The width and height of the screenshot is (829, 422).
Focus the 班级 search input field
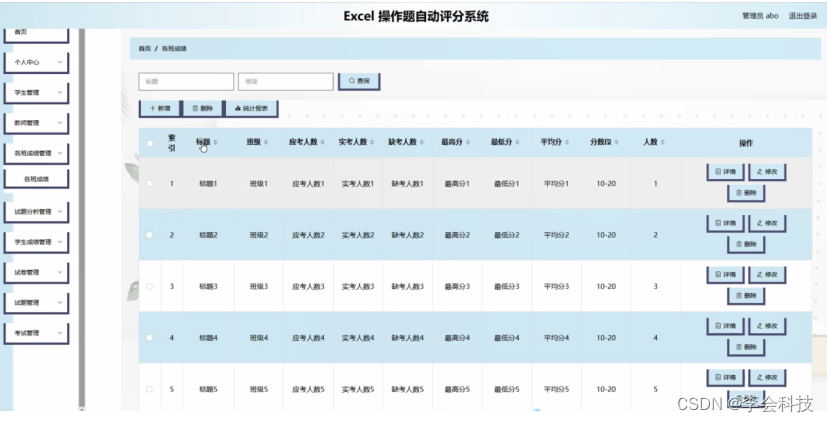(286, 81)
